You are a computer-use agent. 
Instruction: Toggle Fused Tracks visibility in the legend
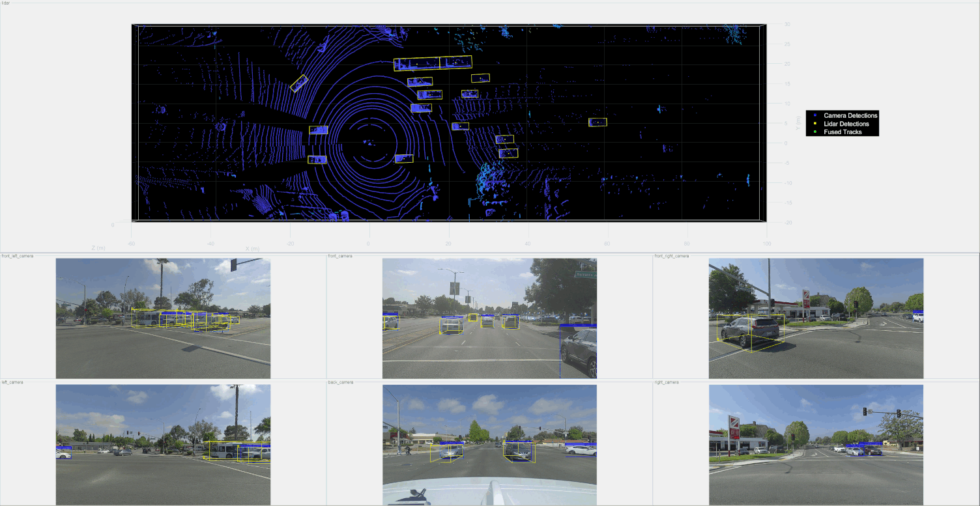click(844, 132)
